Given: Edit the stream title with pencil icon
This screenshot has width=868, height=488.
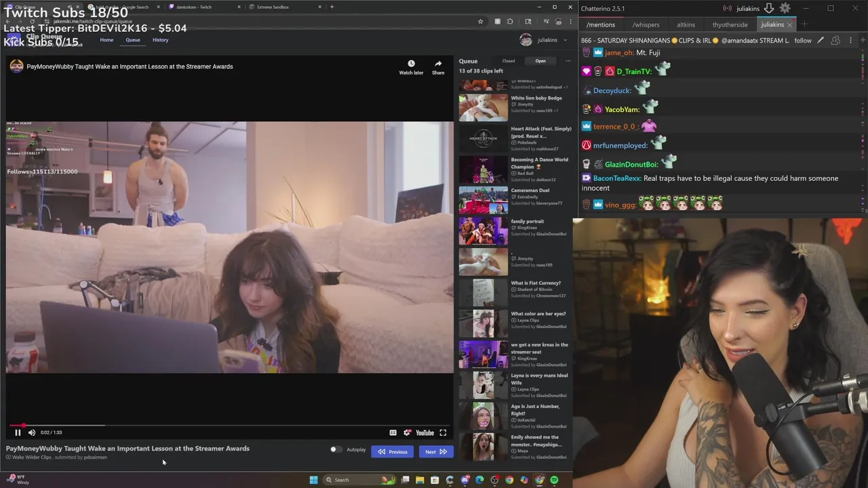Looking at the screenshot, I should [x=821, y=41].
